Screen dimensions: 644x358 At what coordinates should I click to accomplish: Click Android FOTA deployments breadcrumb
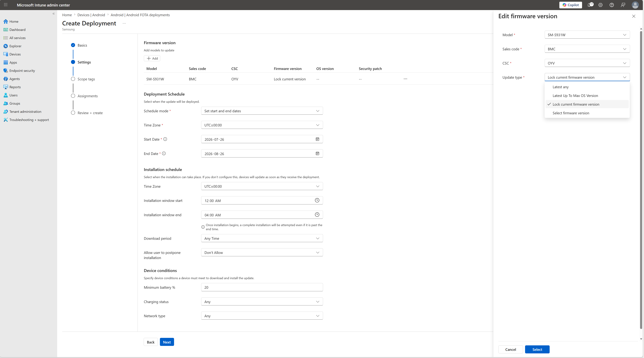(x=140, y=15)
